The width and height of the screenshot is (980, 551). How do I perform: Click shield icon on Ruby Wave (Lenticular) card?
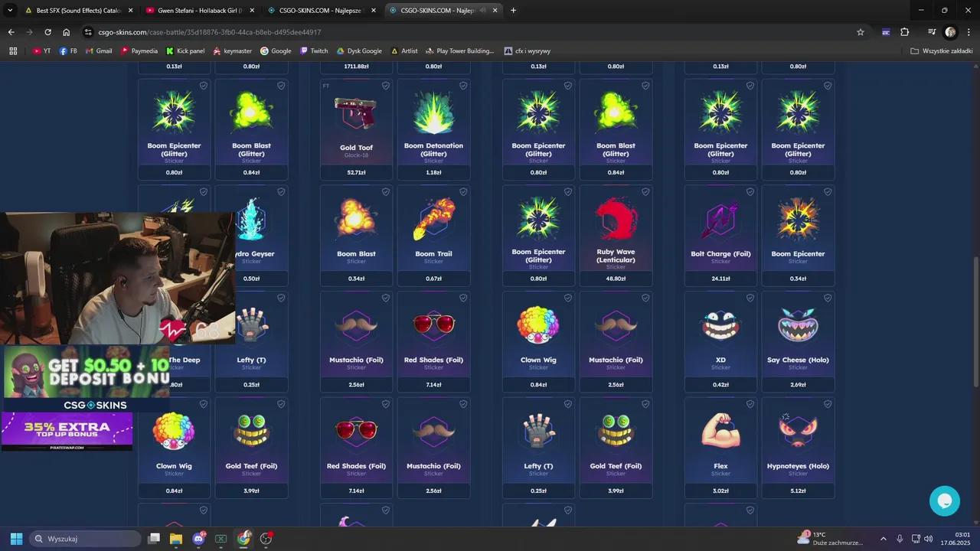(645, 192)
